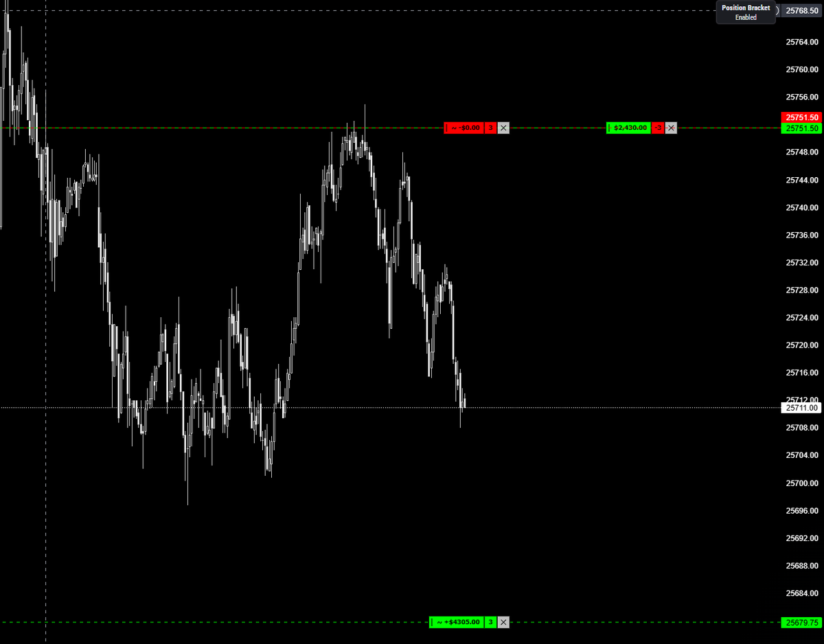
Task: Click the 25736.00 price axis label
Action: [x=801, y=235]
